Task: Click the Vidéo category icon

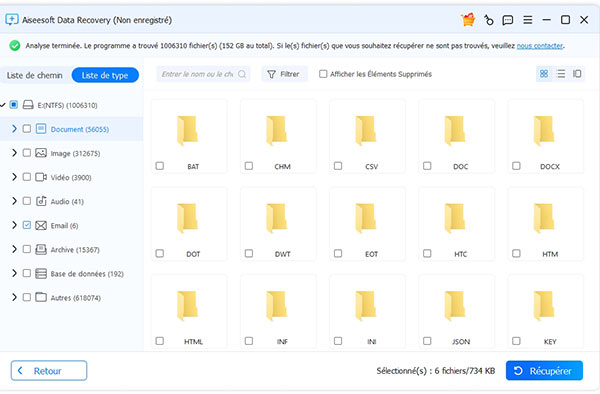Action: coord(41,177)
